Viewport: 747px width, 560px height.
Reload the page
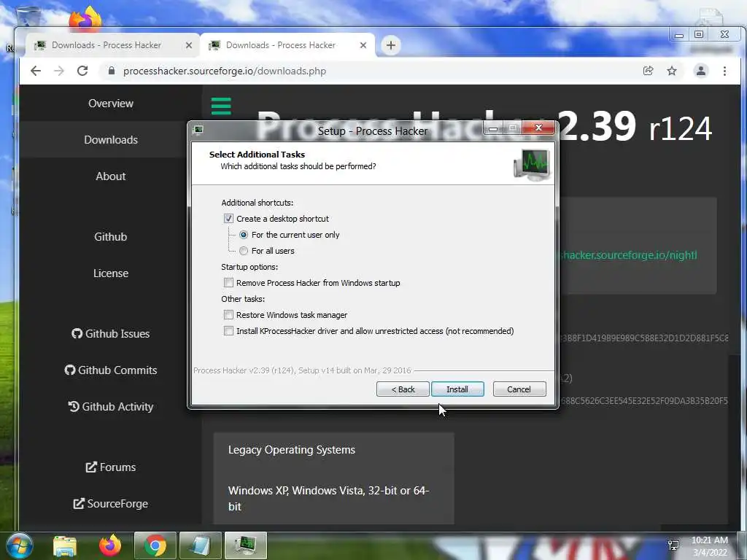(x=82, y=71)
